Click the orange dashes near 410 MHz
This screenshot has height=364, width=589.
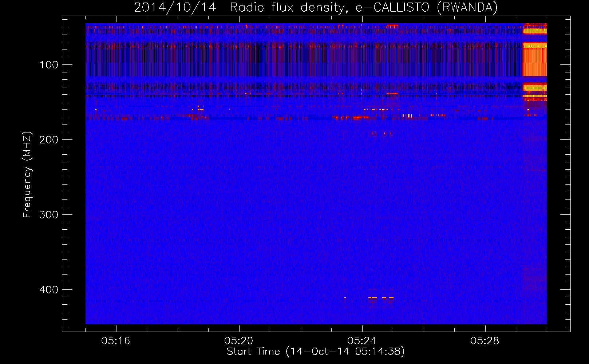click(381, 298)
